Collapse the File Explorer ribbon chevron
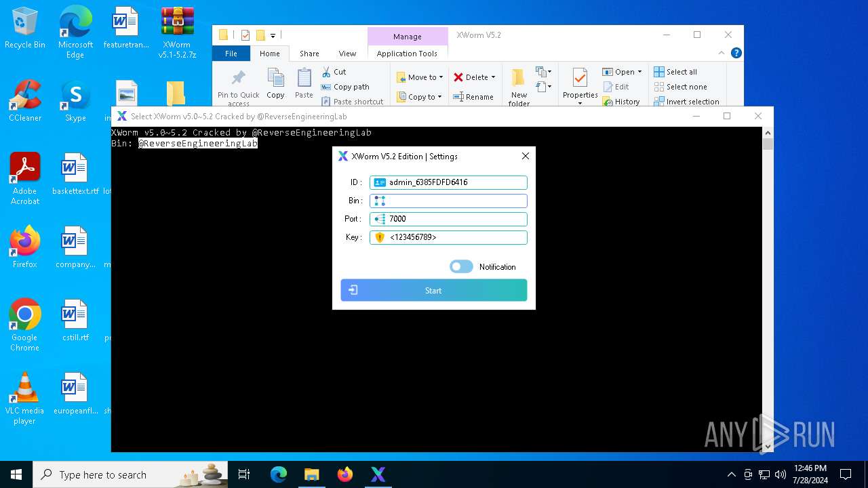 pyautogui.click(x=722, y=53)
